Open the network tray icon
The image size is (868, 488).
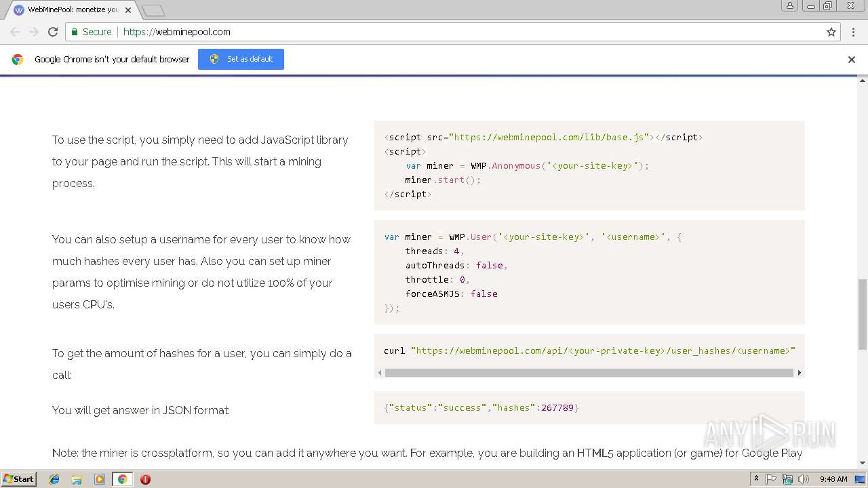click(787, 479)
